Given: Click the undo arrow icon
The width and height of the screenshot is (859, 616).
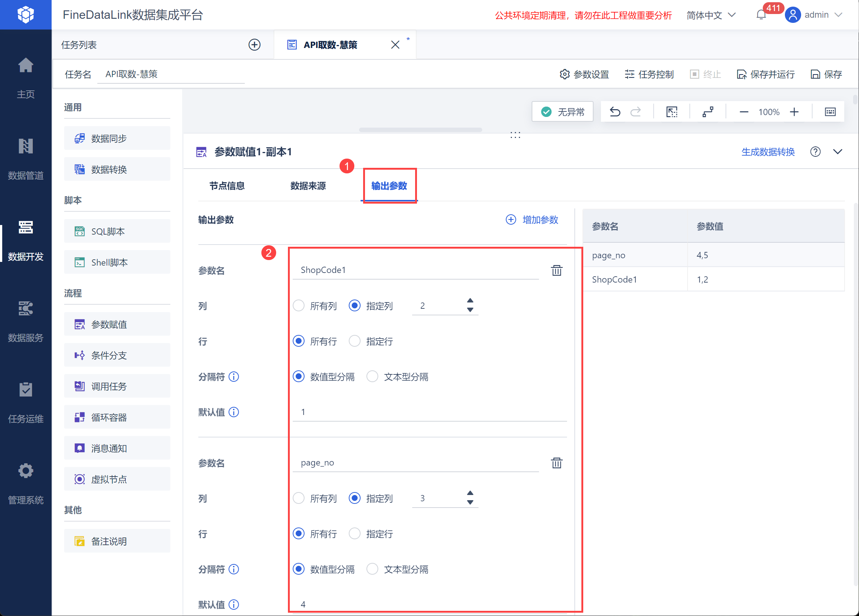Looking at the screenshot, I should pyautogui.click(x=615, y=112).
